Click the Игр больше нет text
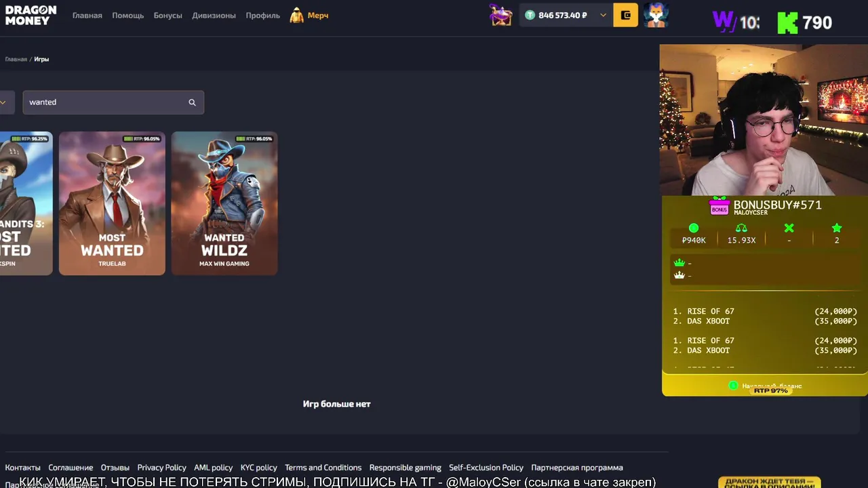Image resolution: width=868 pixels, height=488 pixels. point(336,404)
